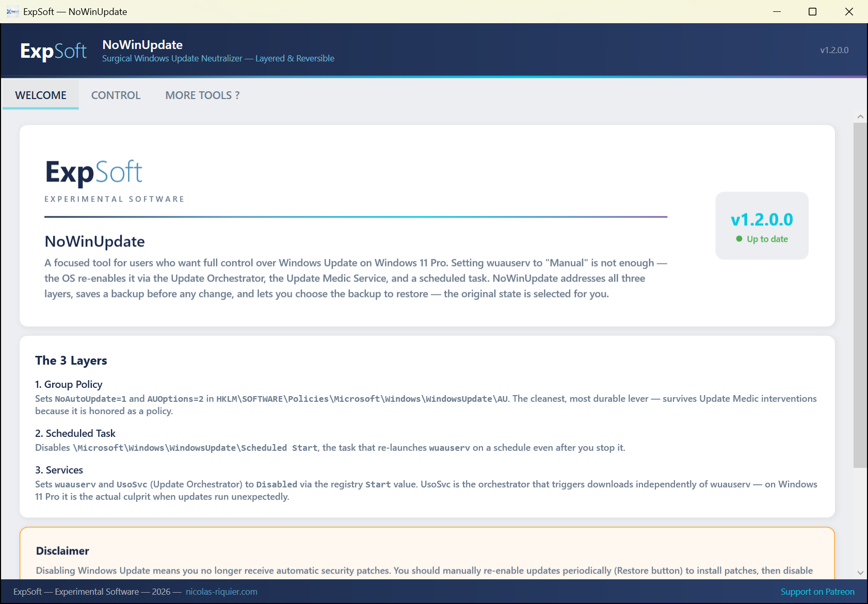This screenshot has width=868, height=604.
Task: Click the Disclaimer heading
Action: click(62, 551)
